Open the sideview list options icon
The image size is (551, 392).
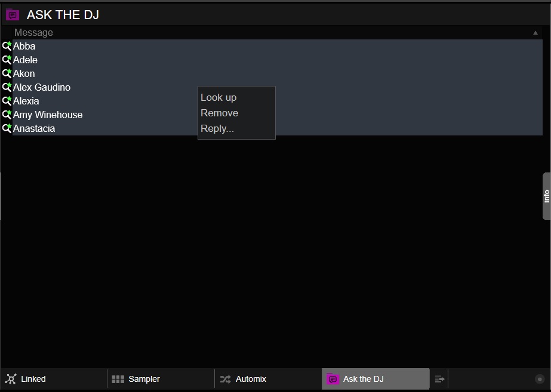439,379
